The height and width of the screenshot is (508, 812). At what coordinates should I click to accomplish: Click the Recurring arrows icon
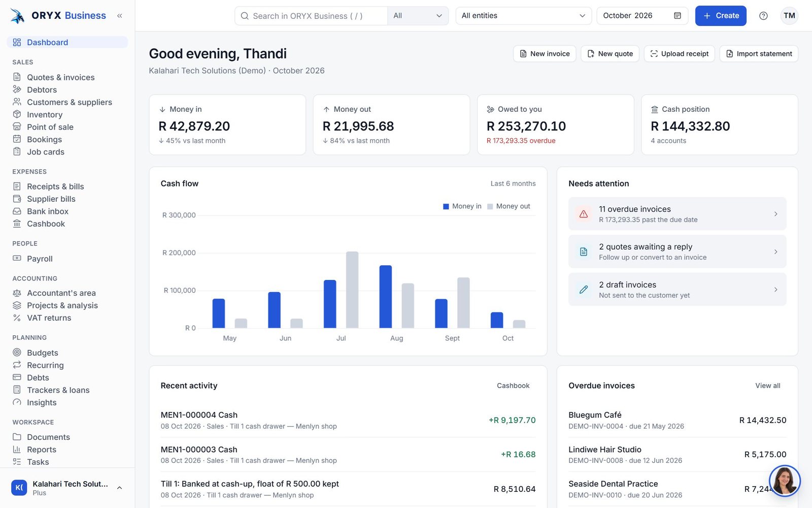17,365
